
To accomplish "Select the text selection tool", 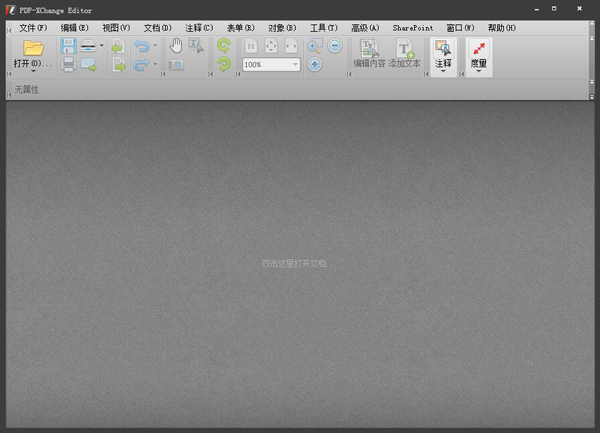I will 196,46.
